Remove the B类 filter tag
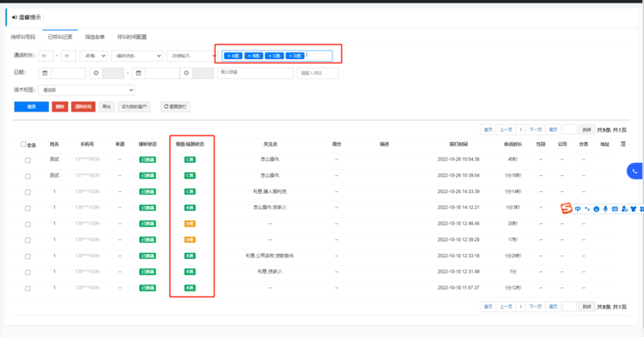 [249, 56]
